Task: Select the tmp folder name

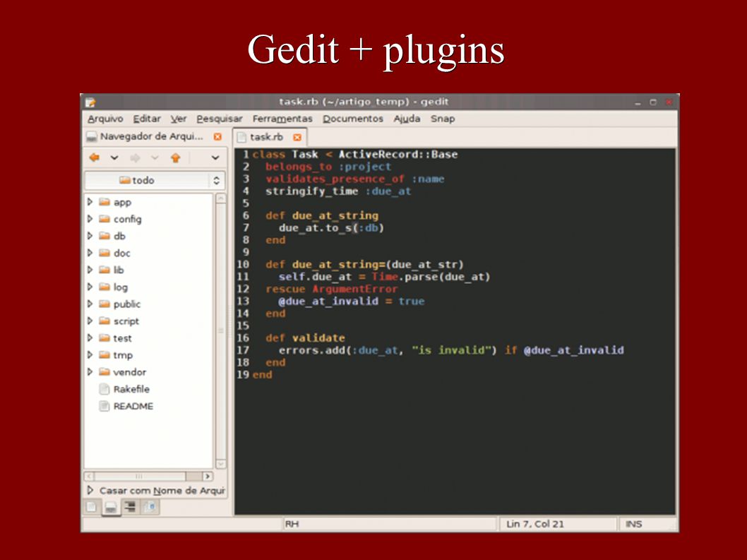Action: pyautogui.click(x=123, y=355)
